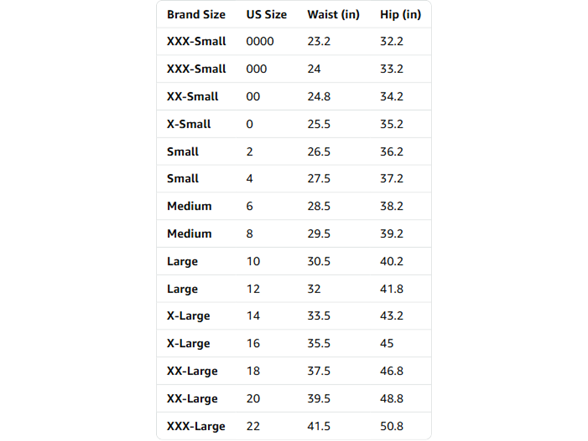
Task: Click the Brand Size column header
Action: tap(196, 15)
